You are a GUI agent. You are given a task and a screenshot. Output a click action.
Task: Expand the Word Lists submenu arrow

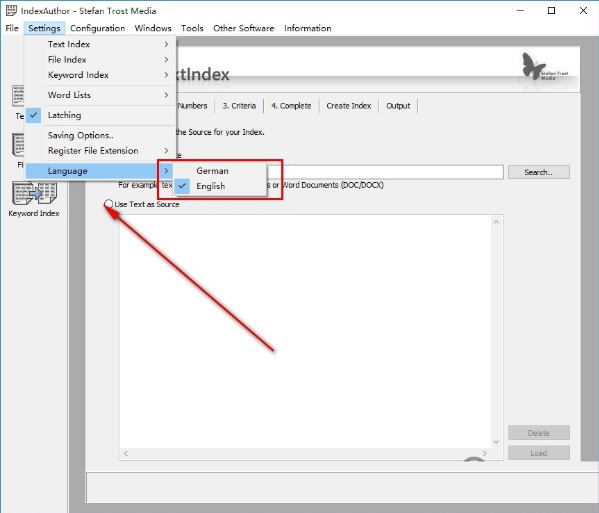(x=166, y=95)
